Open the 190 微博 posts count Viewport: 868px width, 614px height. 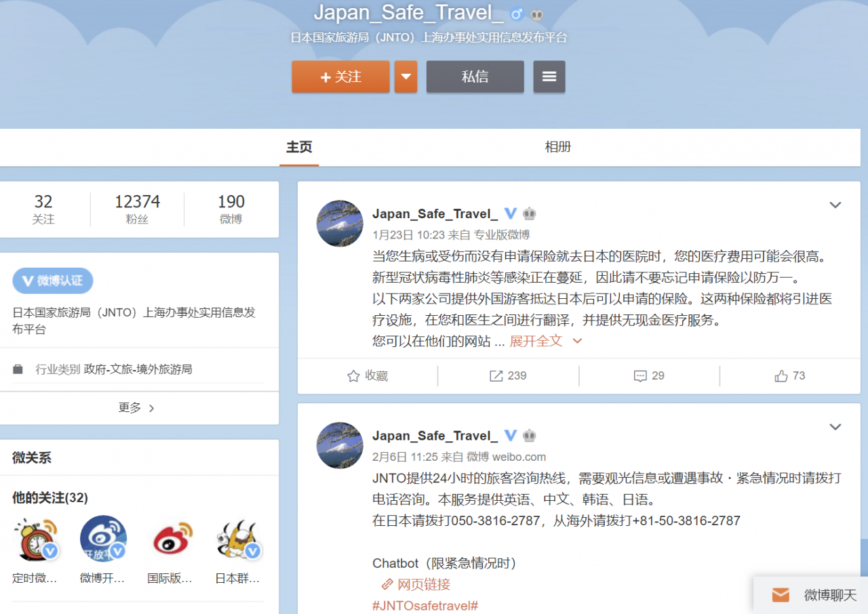tap(231, 209)
